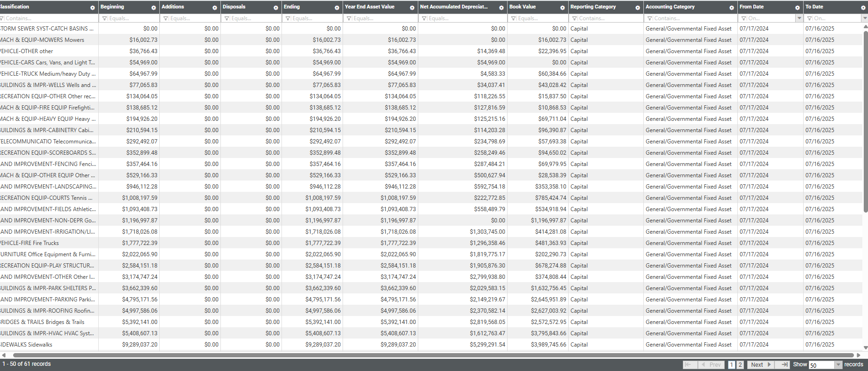Open Net Accumulated Depreciation settings gear
Viewport: 868px width, 371px height.
(501, 8)
